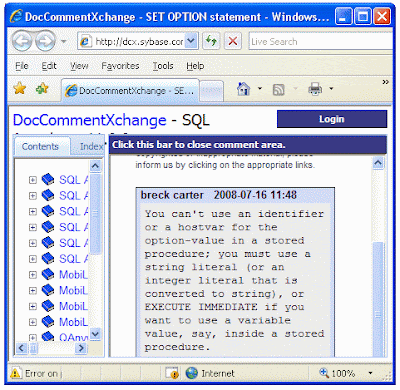Select the DocCommentXchange browser tab
Screen dimensions: 400x390
tap(130, 90)
